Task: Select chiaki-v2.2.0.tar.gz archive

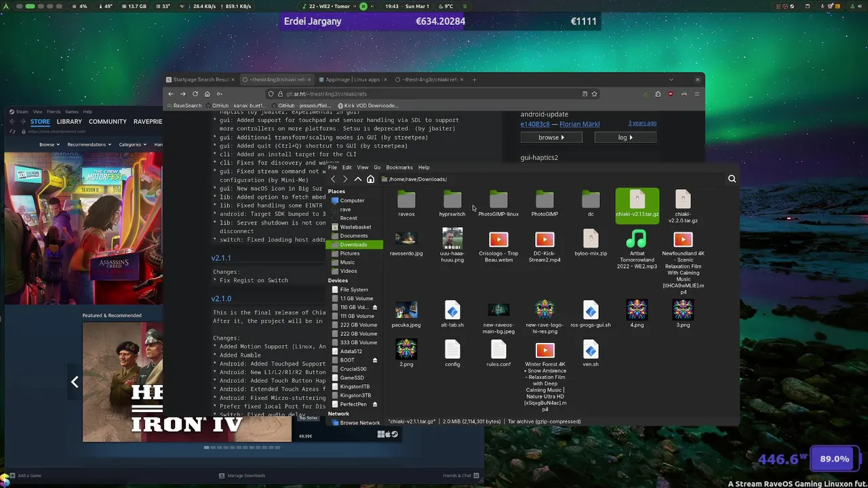Action: pos(683,207)
